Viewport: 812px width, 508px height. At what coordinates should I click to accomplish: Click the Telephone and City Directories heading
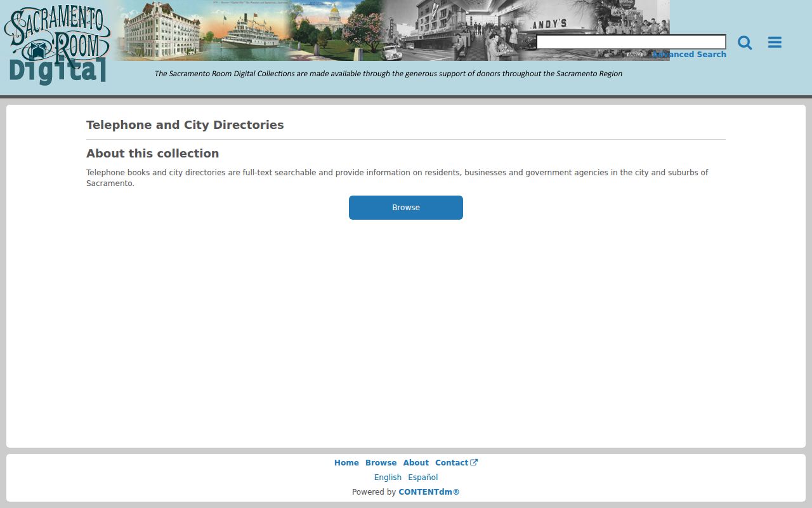click(185, 125)
